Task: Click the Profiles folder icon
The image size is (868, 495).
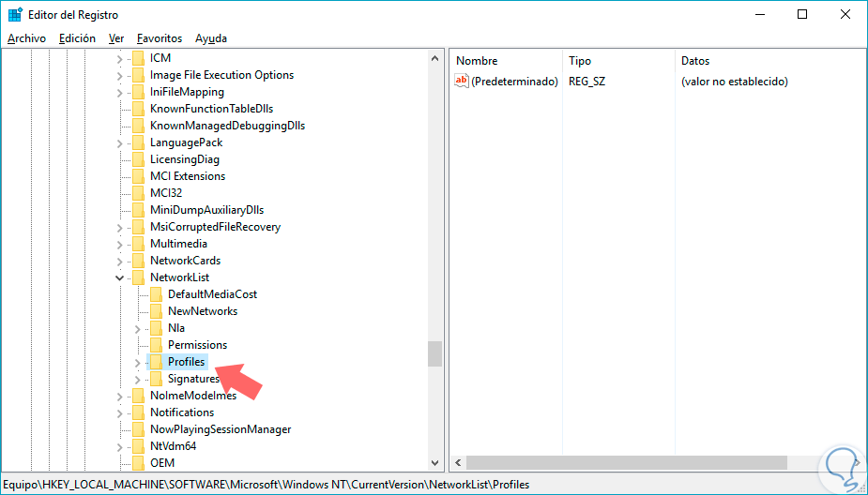Action: click(156, 362)
